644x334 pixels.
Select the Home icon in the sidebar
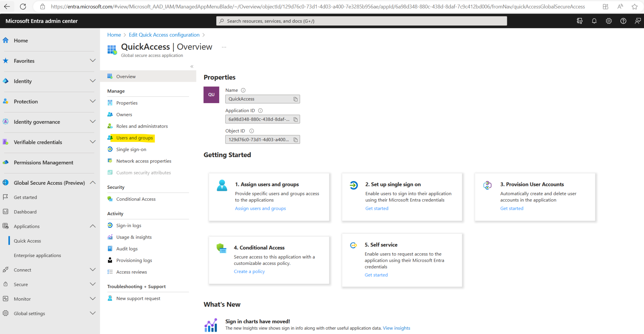pyautogui.click(x=6, y=40)
